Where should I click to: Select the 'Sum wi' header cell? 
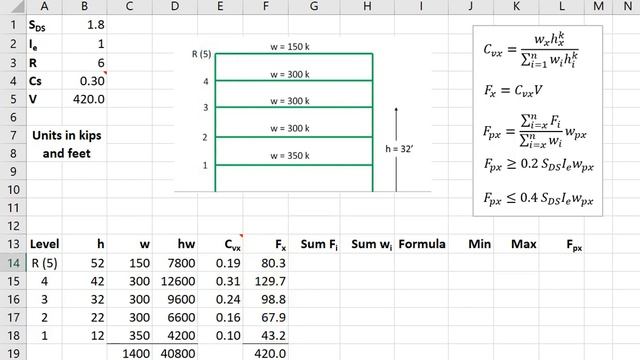point(367,244)
